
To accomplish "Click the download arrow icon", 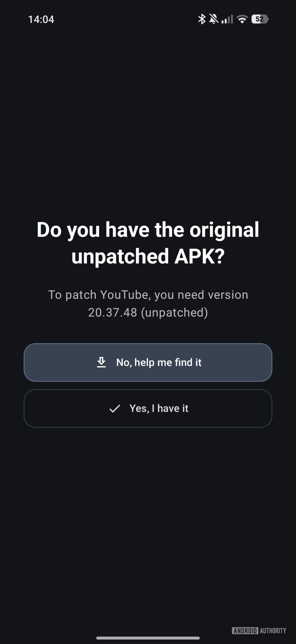I will coord(101,362).
